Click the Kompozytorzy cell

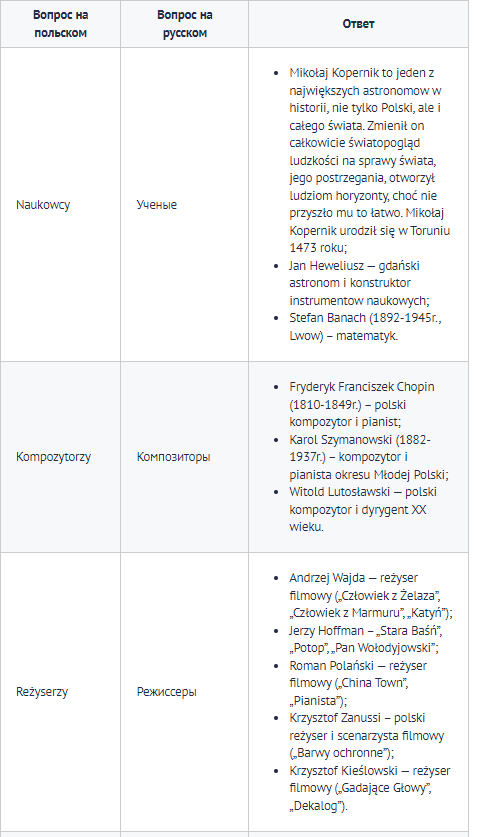tap(60, 457)
